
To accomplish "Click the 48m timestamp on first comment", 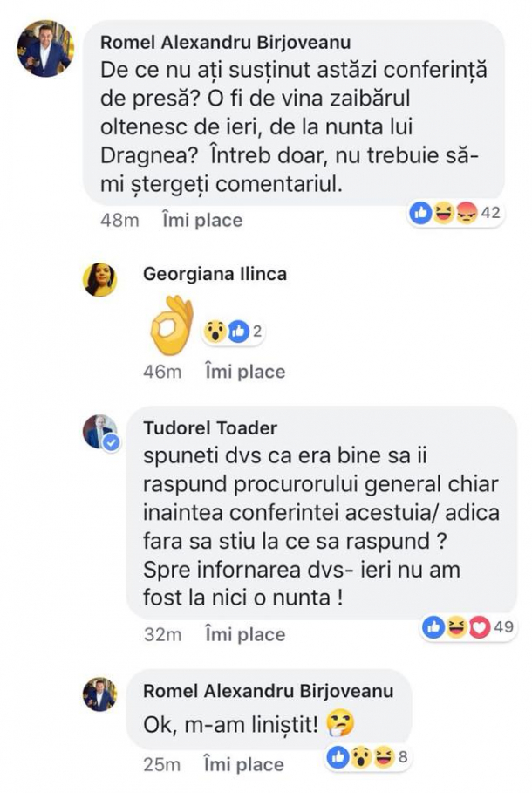I will 120,221.
